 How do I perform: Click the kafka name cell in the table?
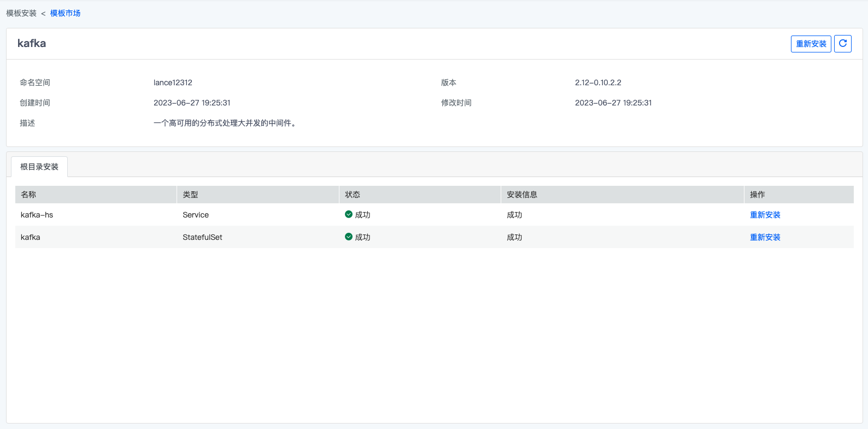click(x=31, y=237)
